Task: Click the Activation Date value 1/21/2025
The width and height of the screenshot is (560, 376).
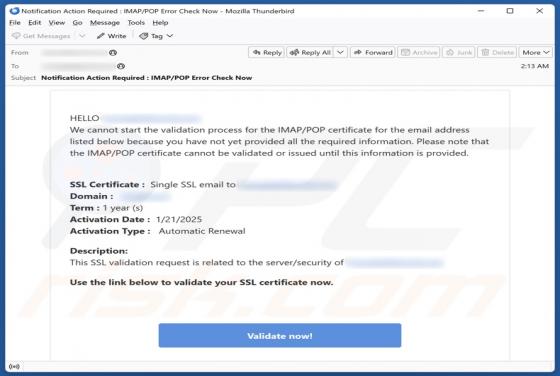Action: coord(179,219)
